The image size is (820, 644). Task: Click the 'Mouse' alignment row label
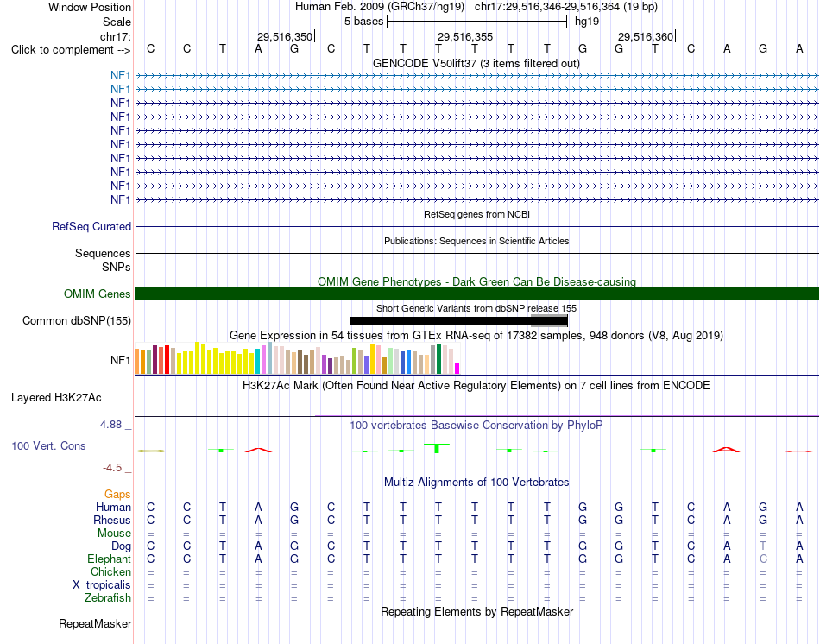click(x=114, y=534)
